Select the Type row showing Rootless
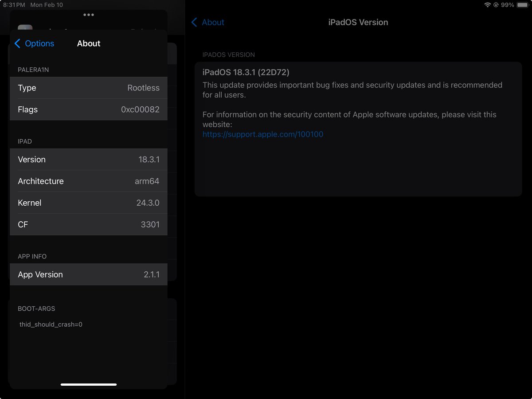This screenshot has height=399, width=532. pos(89,88)
